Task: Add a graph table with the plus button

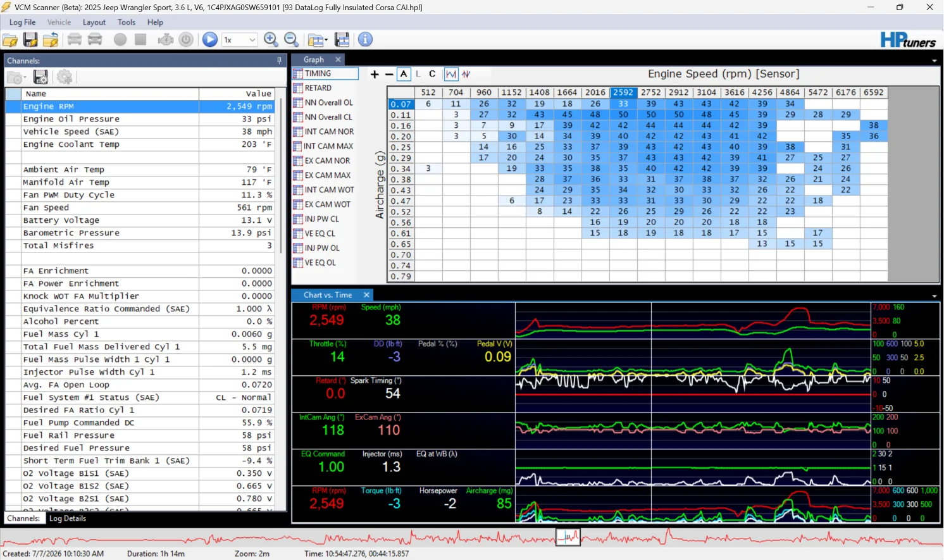Action: (375, 74)
